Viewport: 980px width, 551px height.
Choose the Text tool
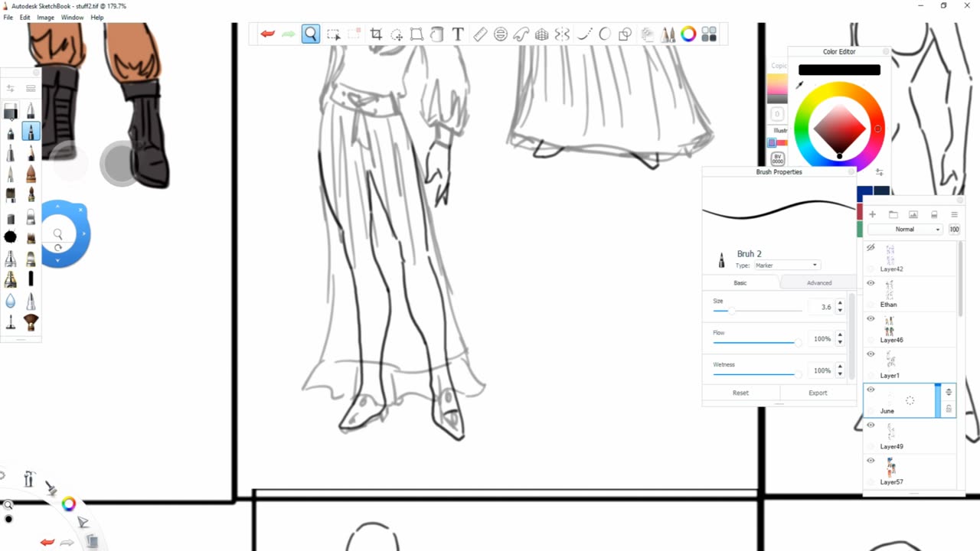click(x=457, y=34)
